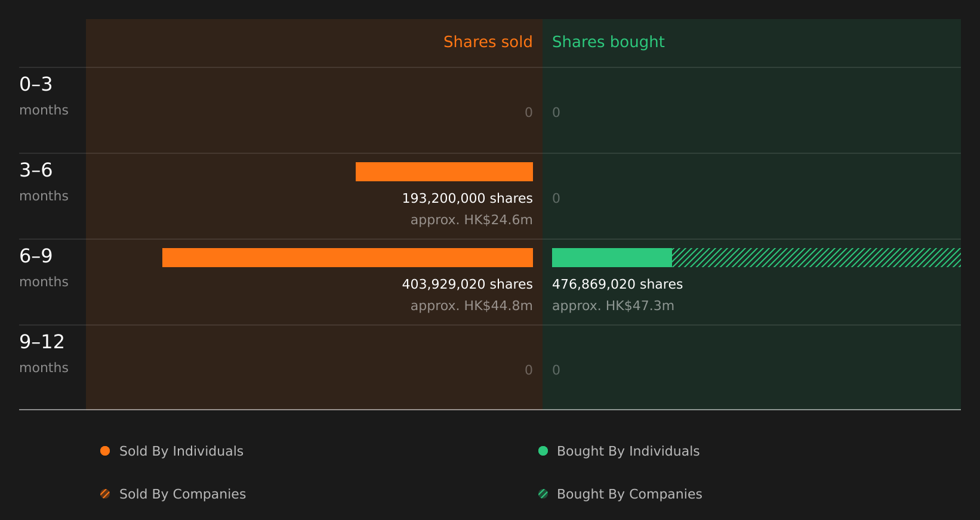Click the striped Sold By Companies legend icon
This screenshot has width=980, height=520.
click(105, 494)
